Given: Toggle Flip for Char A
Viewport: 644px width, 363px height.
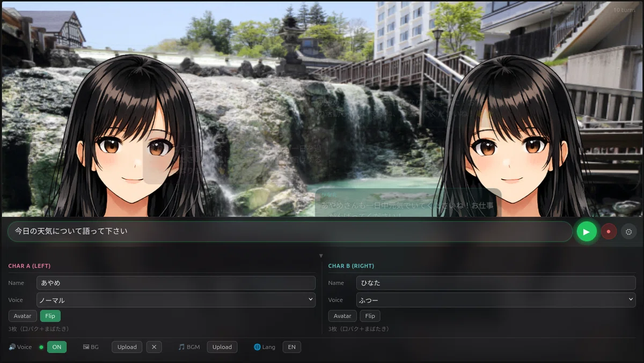Looking at the screenshot, I should coord(50,316).
